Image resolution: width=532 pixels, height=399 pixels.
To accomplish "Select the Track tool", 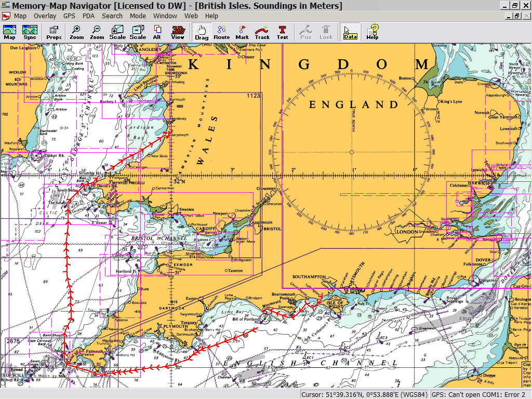I will point(262,32).
